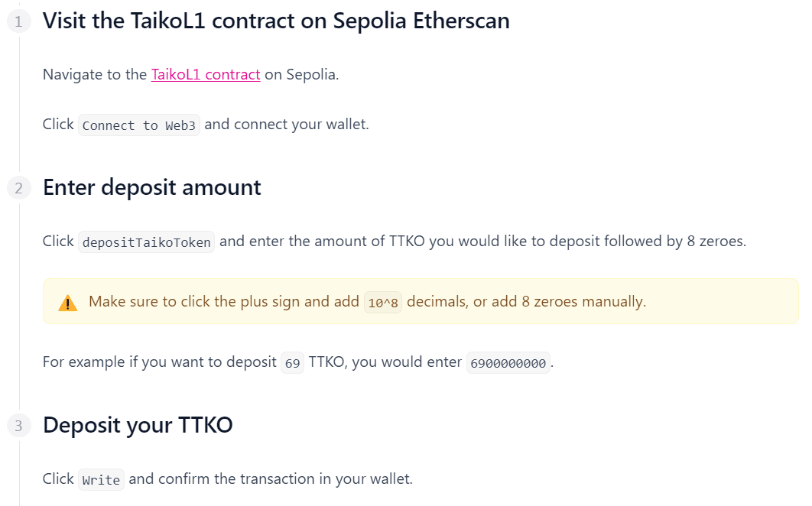Click the yellow warning triangle icon
The height and width of the screenshot is (506, 812).
68,303
